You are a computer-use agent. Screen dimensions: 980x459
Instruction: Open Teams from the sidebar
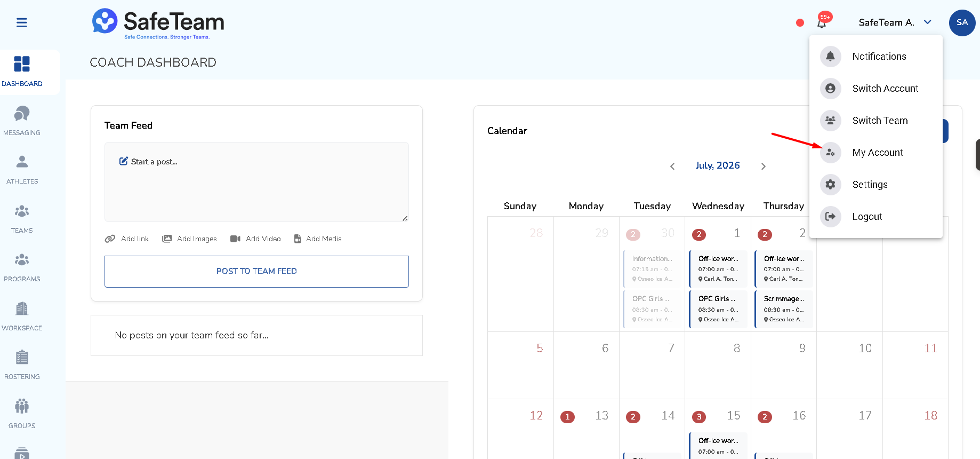coord(22,219)
